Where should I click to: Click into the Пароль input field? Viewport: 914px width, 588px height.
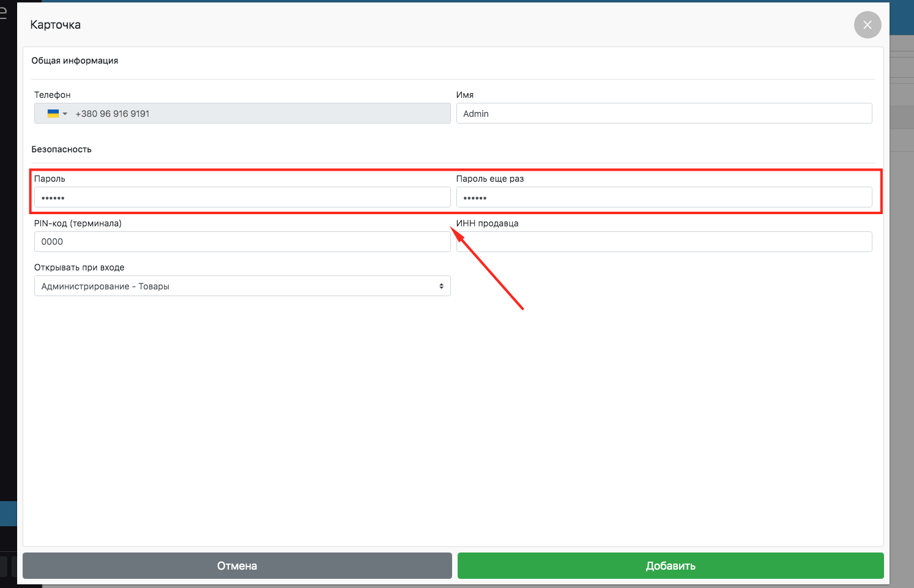coord(242,198)
